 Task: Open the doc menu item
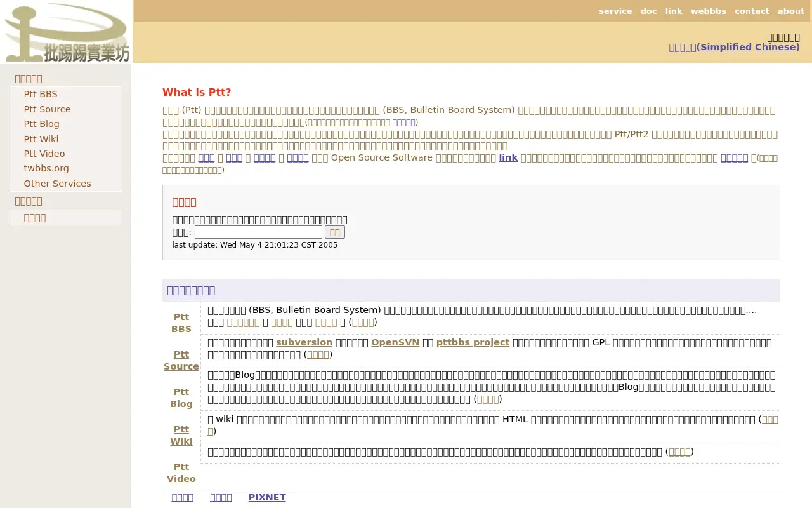click(x=648, y=11)
